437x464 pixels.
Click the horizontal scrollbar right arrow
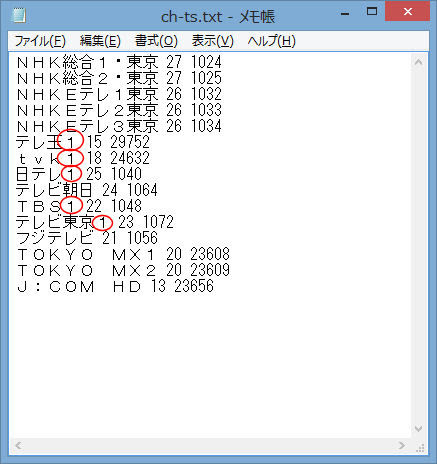coord(402,446)
